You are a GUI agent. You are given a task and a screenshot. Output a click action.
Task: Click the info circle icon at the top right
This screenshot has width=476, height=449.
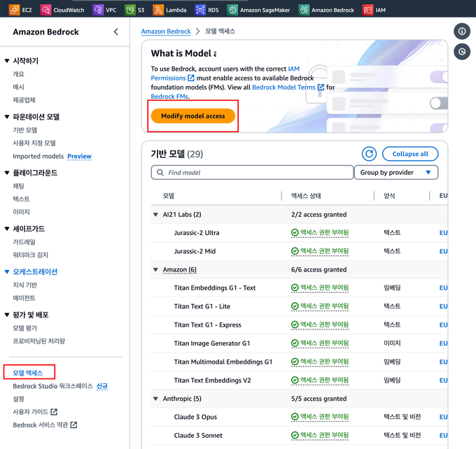[462, 31]
